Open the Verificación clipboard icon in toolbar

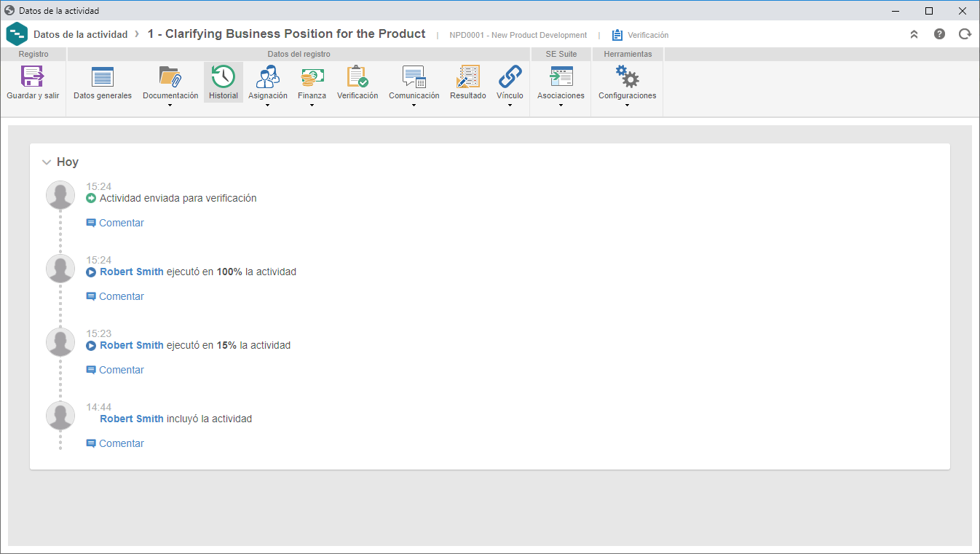[x=357, y=76]
